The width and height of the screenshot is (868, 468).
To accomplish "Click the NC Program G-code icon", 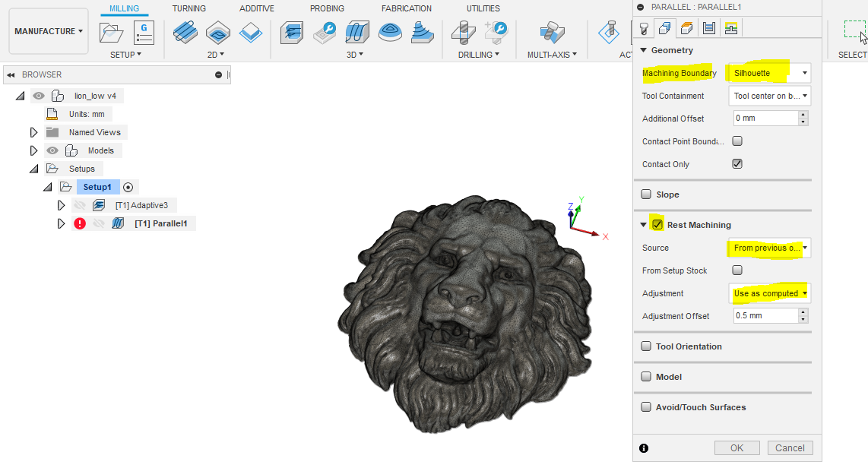I will [143, 32].
